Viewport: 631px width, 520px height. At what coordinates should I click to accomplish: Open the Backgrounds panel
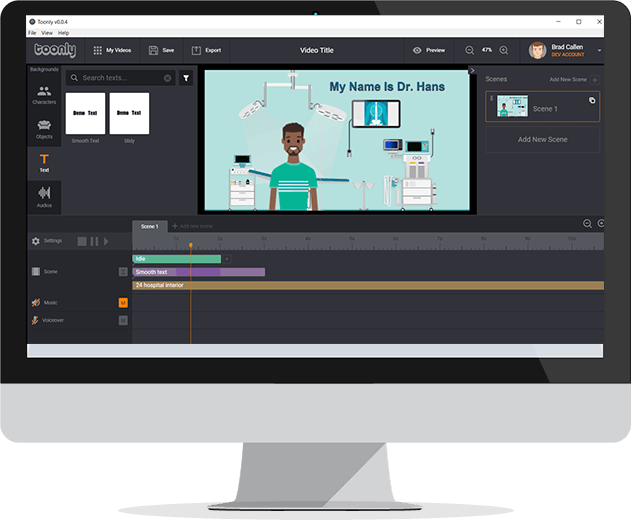click(44, 69)
